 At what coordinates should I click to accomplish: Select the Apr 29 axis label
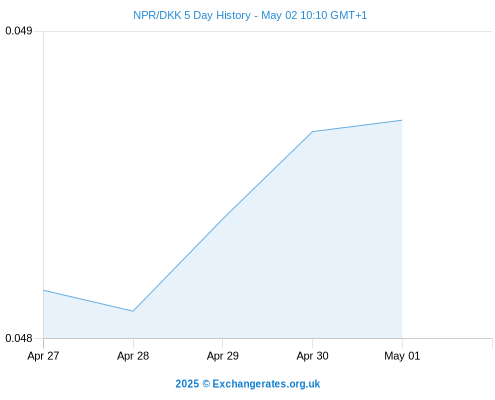point(223,356)
